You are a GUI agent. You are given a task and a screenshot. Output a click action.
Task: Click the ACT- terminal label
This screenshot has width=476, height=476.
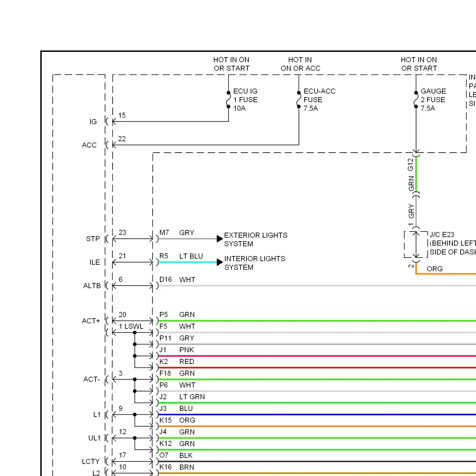[92, 379]
